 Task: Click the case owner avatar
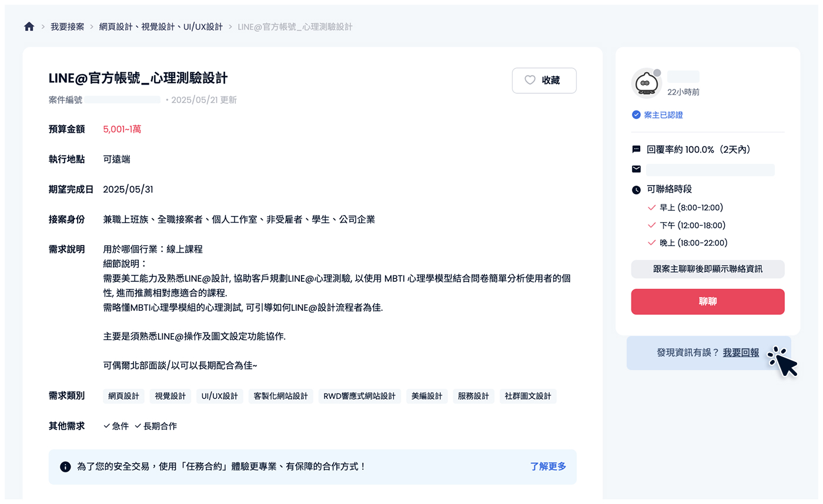pyautogui.click(x=646, y=83)
